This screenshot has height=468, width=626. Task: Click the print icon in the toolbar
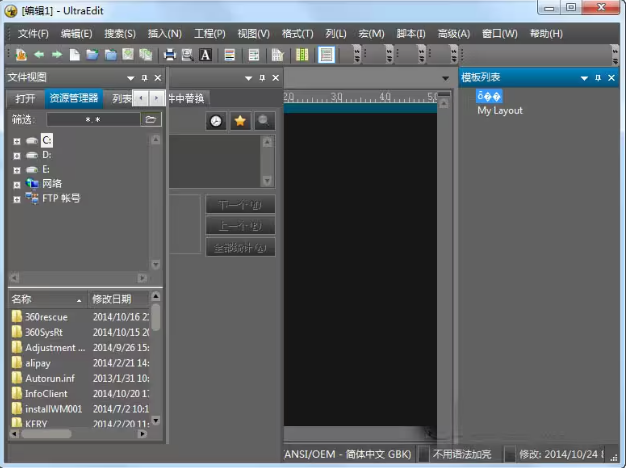coord(169,55)
